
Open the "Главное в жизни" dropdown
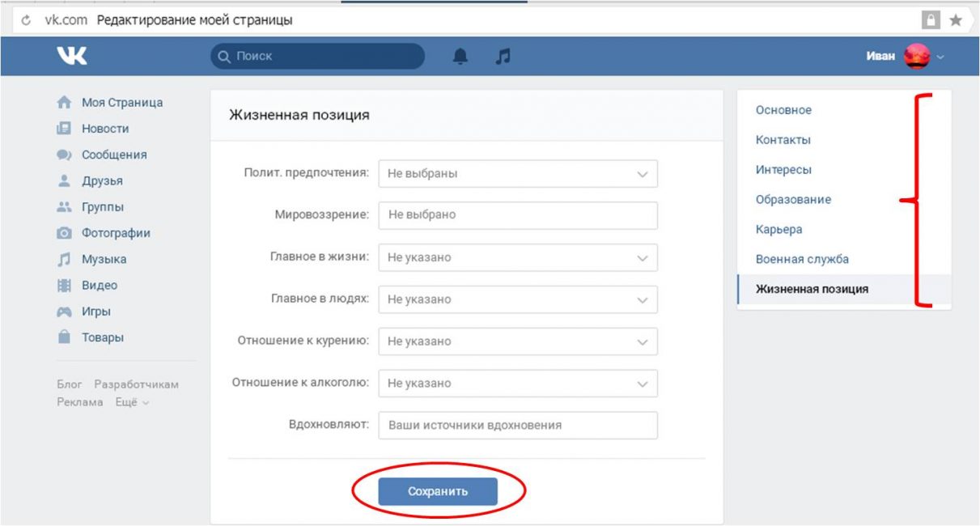(518, 257)
